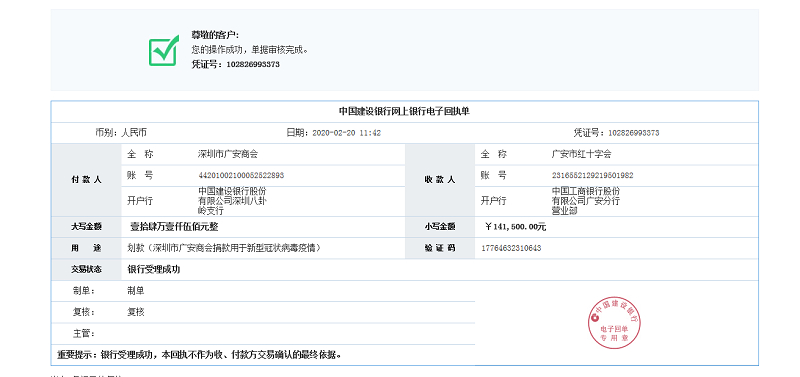800x377 pixels.
Task: Click the 收款人 header cell
Action: coord(440,180)
